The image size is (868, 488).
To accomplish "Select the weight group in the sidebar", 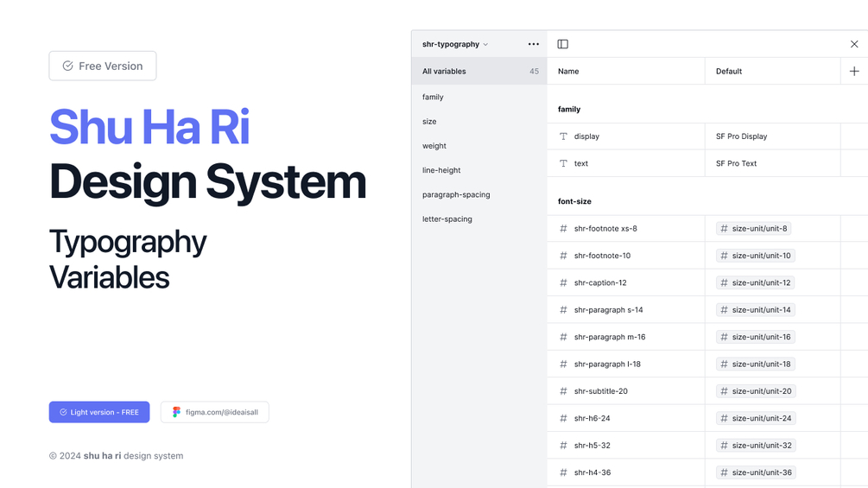I will tap(434, 145).
